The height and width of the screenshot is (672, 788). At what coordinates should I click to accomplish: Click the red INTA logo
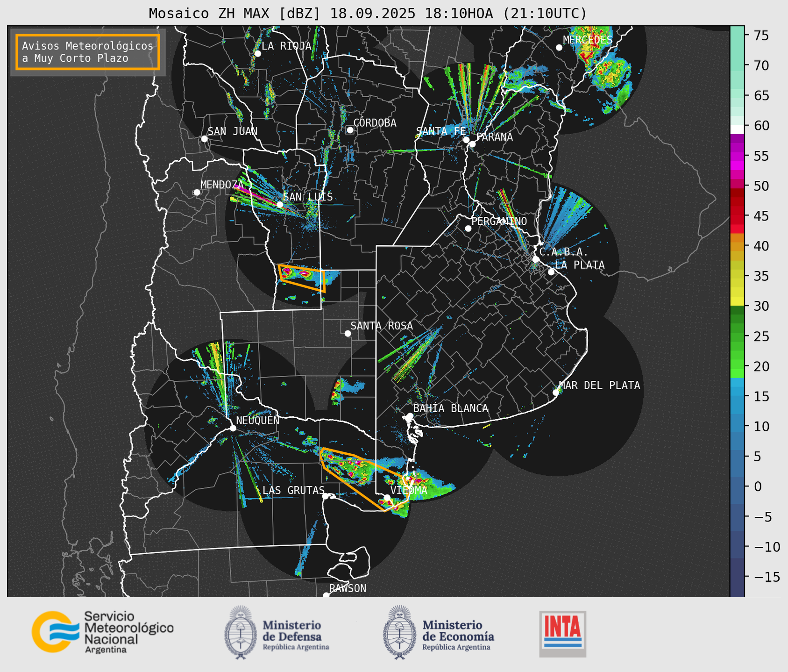point(562,633)
